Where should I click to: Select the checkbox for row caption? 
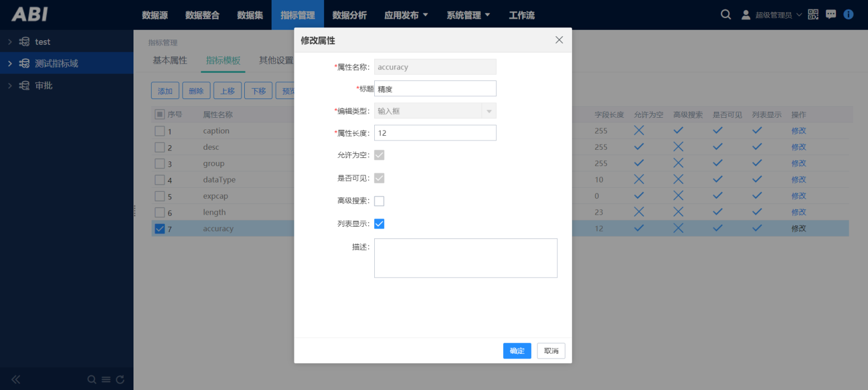click(160, 131)
